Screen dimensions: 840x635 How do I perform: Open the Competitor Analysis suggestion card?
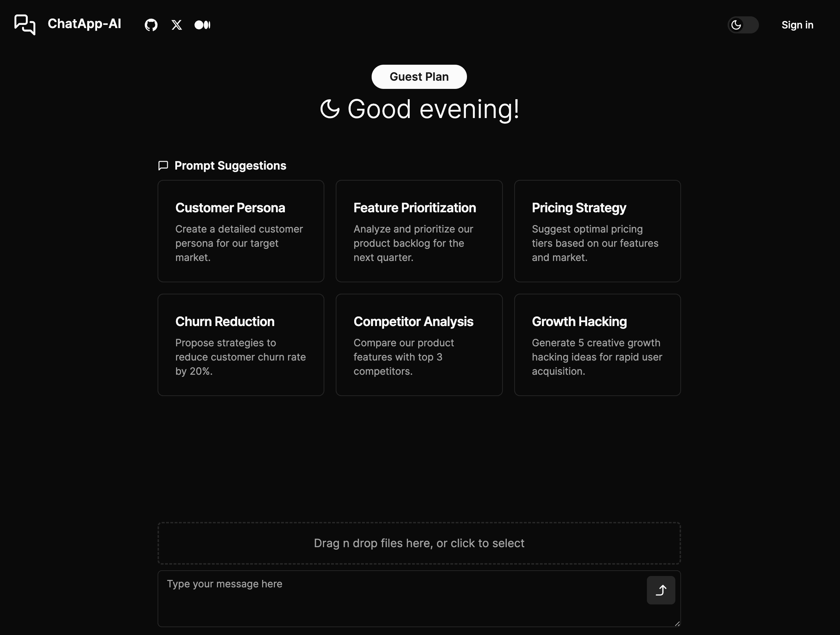(x=419, y=345)
